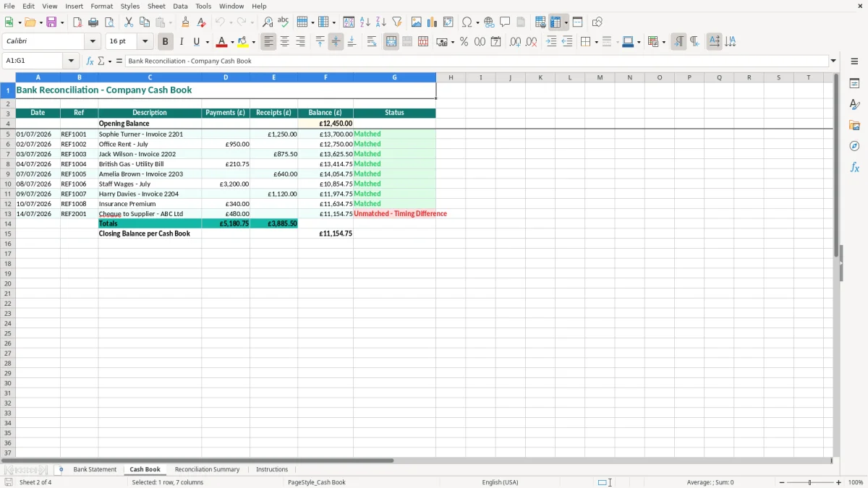Click the AutoFilter funnel icon
Image resolution: width=868 pixels, height=488 pixels.
tap(397, 22)
